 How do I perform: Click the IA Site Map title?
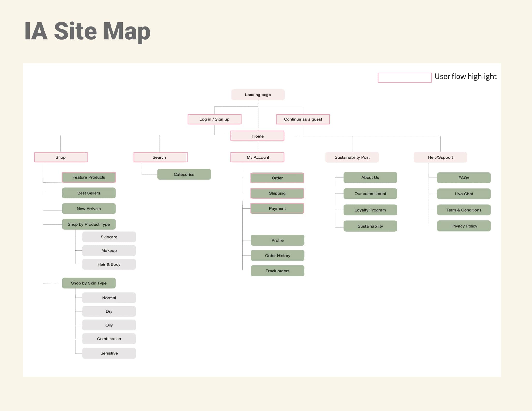point(87,31)
